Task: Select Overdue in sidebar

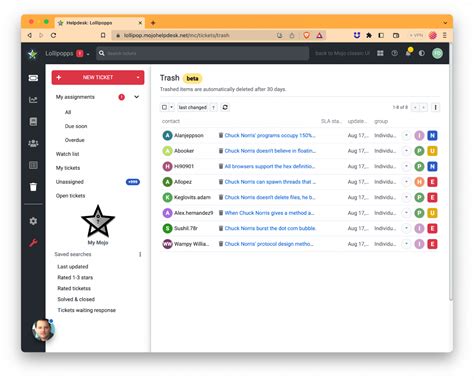Action: pos(75,140)
